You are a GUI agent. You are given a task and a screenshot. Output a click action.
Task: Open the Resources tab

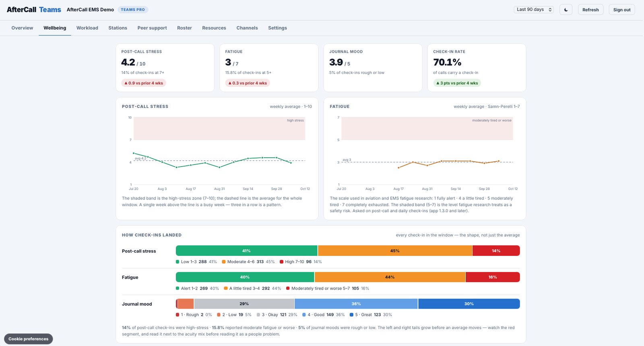click(214, 28)
